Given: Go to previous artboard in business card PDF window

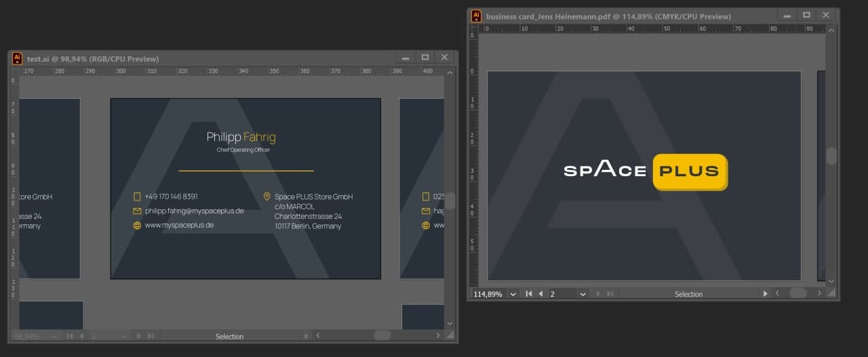Looking at the screenshot, I should click(x=540, y=294).
